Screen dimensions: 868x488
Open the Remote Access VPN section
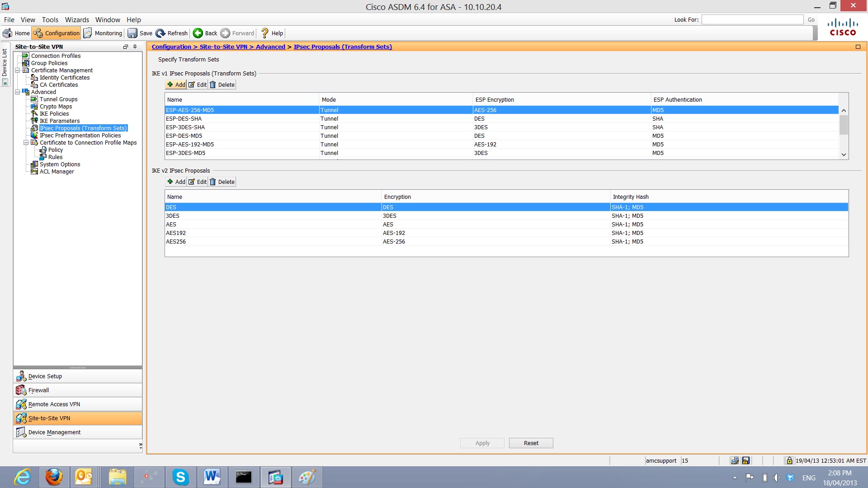click(x=78, y=404)
